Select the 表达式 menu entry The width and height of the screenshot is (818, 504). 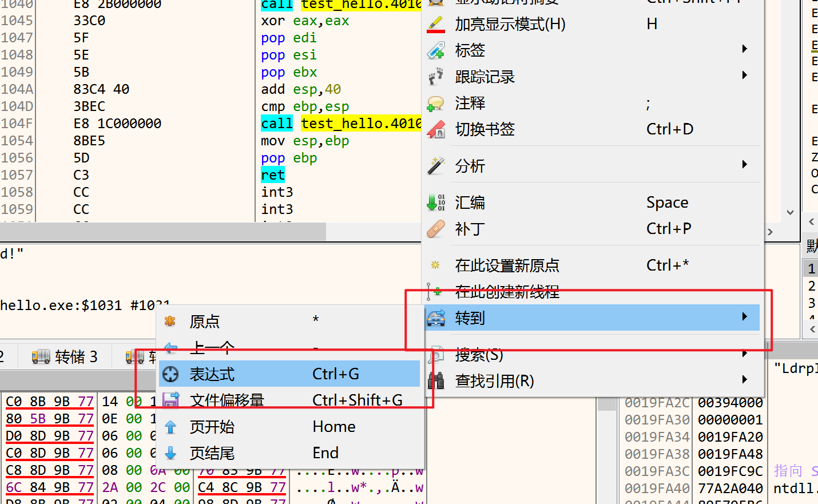(x=212, y=373)
